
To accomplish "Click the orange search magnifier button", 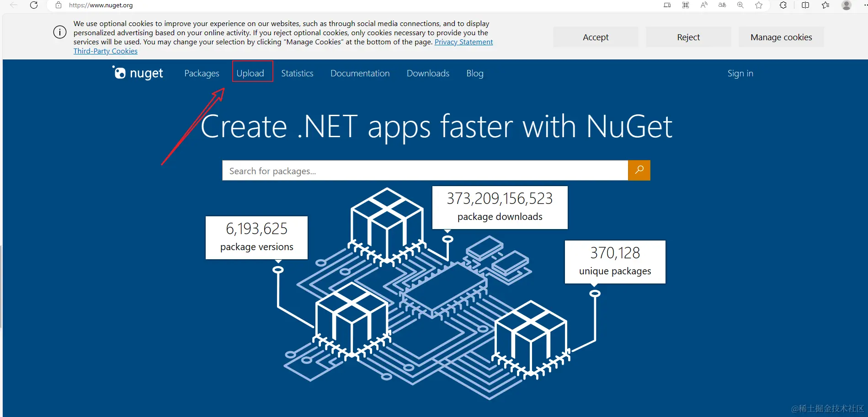I will click(x=639, y=171).
